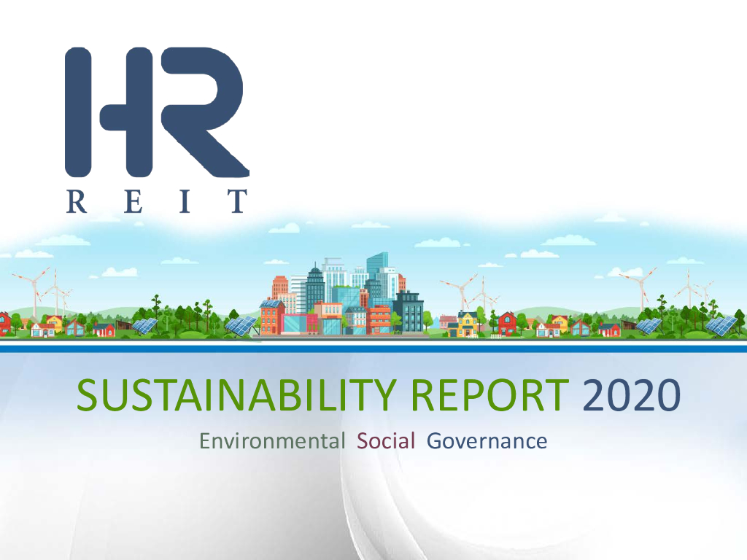Image resolution: width=747 pixels, height=560 pixels.
Task: Click the word 'Governance'
Action: [487, 441]
